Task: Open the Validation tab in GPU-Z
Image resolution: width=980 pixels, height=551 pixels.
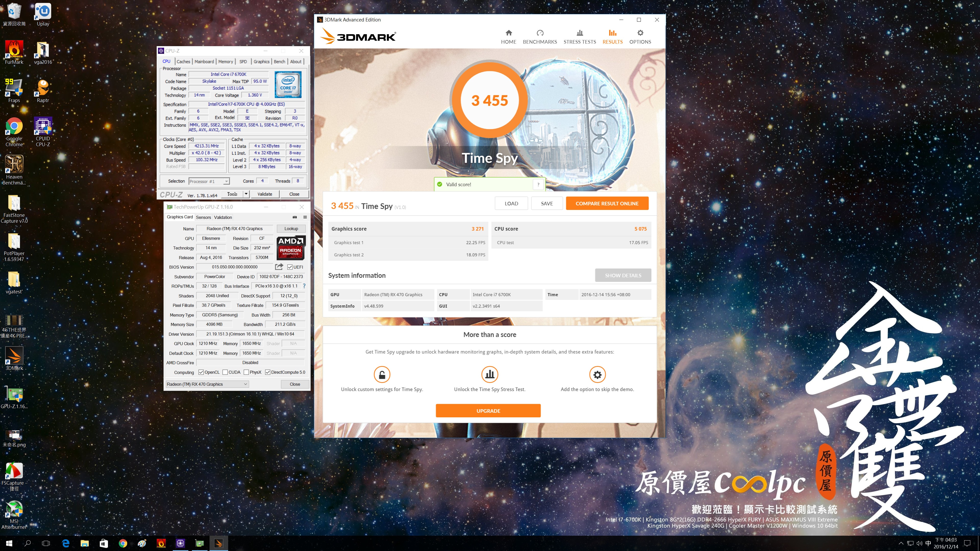Action: click(x=223, y=218)
